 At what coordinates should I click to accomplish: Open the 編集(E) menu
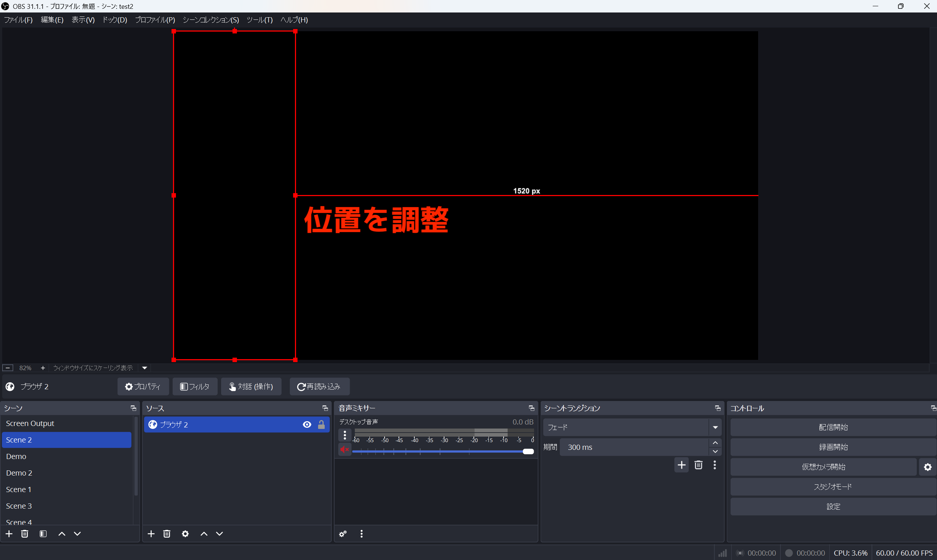52,20
